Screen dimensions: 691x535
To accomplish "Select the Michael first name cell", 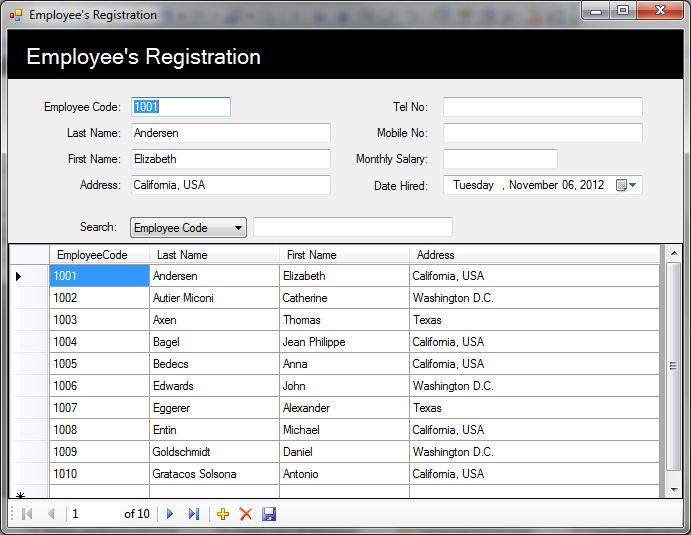I will coord(344,430).
